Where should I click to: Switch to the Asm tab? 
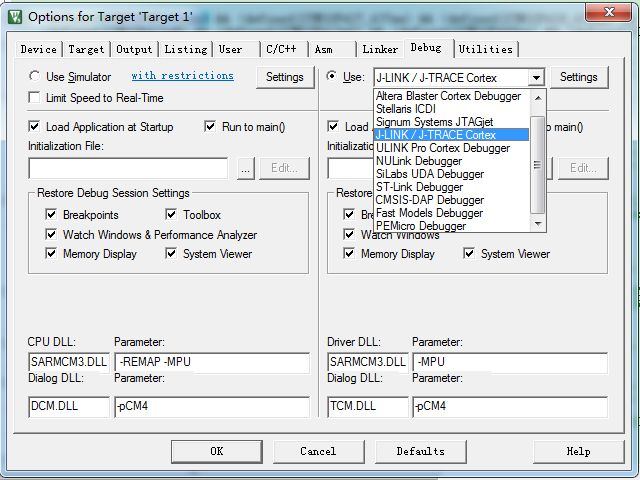pyautogui.click(x=324, y=49)
